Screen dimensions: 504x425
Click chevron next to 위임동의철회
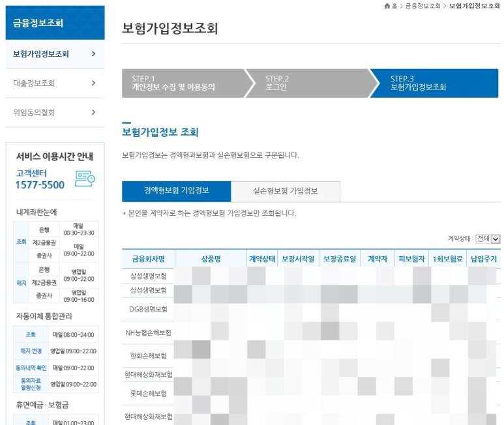(93, 112)
